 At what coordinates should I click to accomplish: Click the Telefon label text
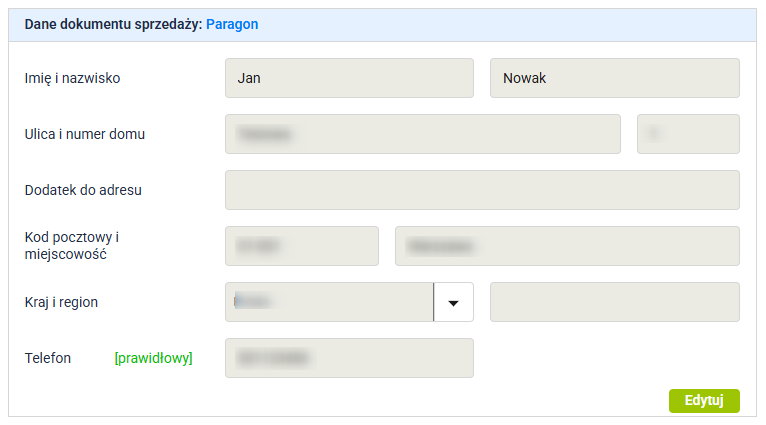48,358
